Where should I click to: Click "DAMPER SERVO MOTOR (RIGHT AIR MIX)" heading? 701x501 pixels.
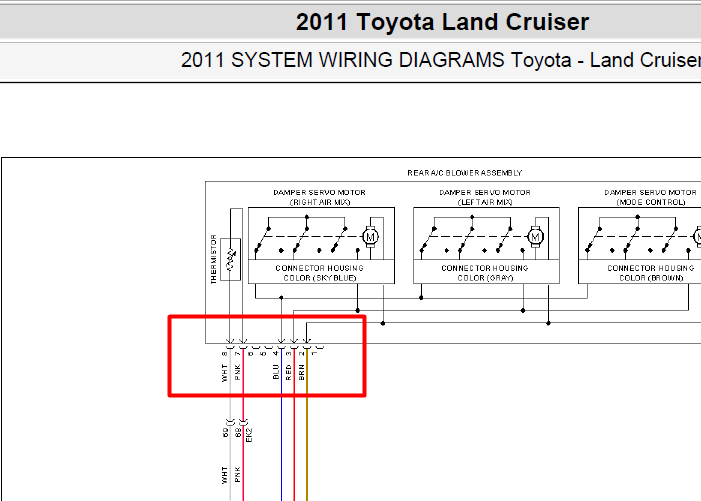pyautogui.click(x=320, y=197)
